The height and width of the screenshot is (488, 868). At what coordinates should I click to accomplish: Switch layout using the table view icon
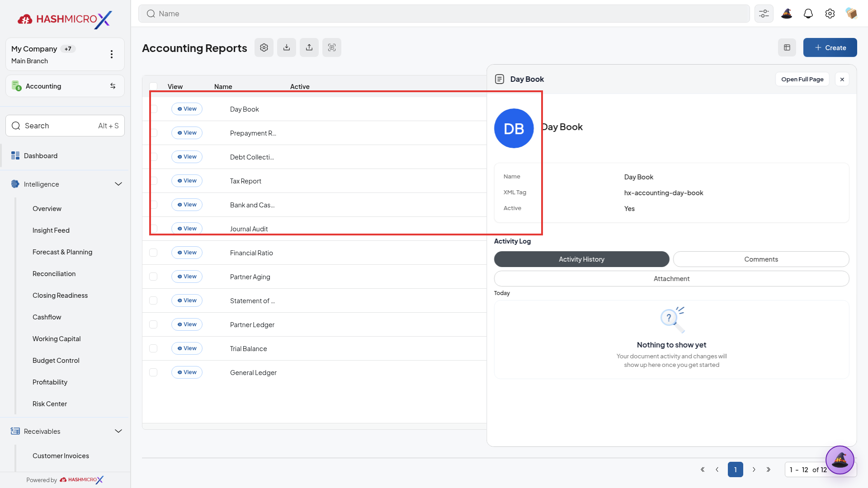787,47
